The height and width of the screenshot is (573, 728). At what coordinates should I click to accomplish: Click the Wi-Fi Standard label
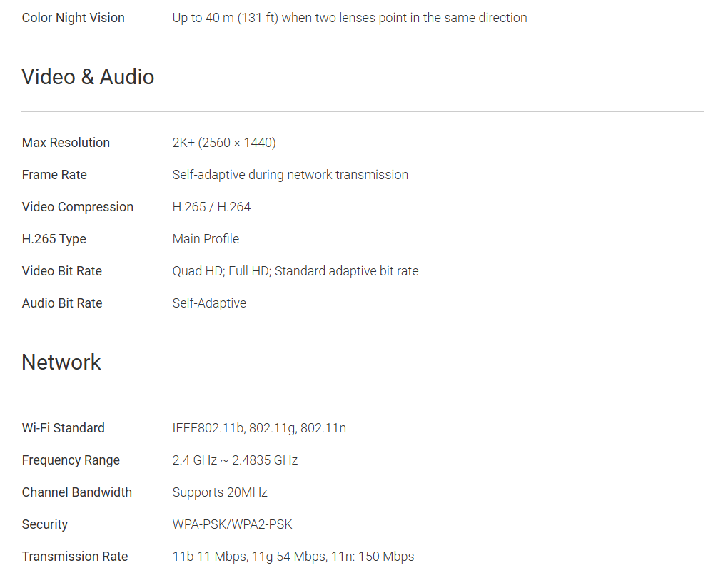click(x=63, y=428)
